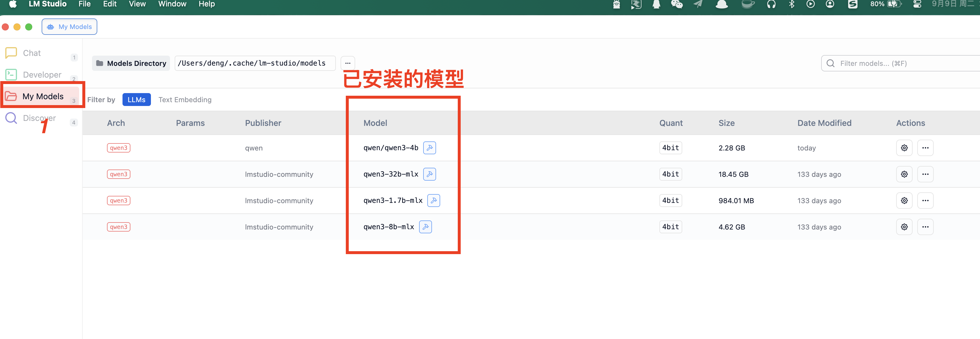The height and width of the screenshot is (339, 980).
Task: Open the Window menu
Action: tap(172, 4)
